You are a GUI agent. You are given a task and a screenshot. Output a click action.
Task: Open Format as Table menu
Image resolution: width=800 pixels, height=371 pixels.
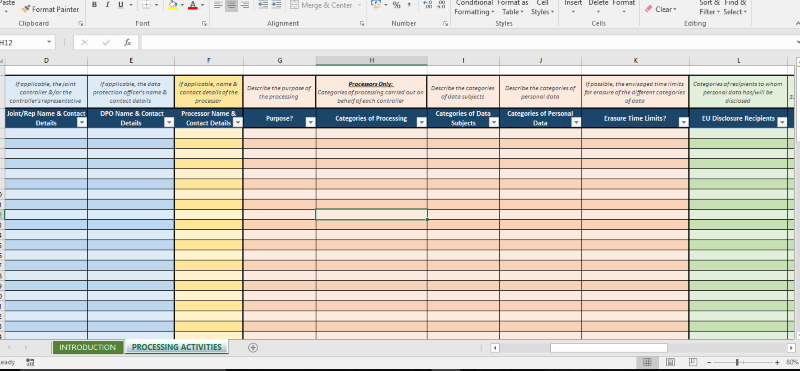[513, 7]
